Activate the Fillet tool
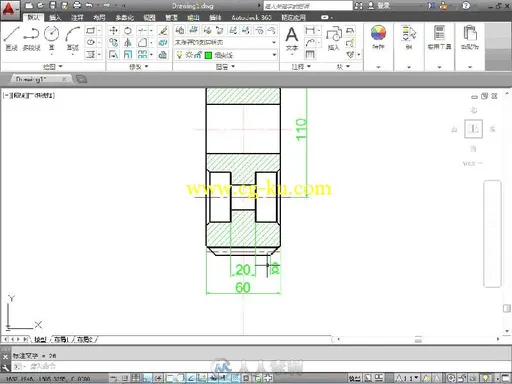Screen dimensions: 512x384 (143, 43)
